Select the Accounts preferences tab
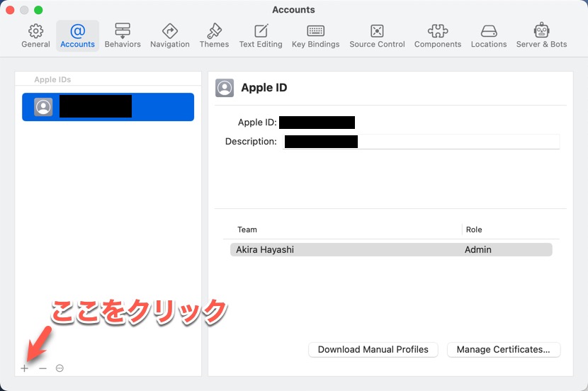This screenshot has width=588, height=391. point(78,36)
